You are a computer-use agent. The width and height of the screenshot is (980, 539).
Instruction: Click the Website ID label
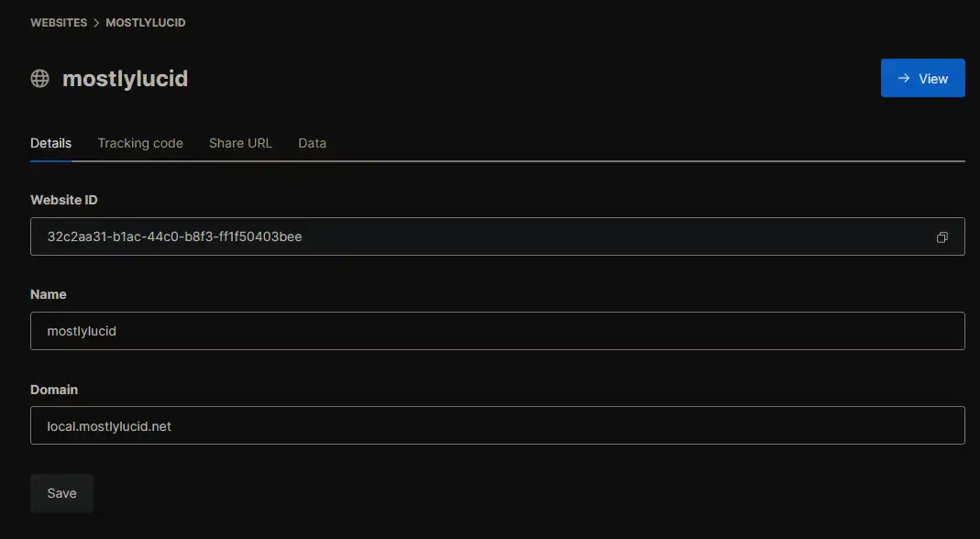click(64, 200)
